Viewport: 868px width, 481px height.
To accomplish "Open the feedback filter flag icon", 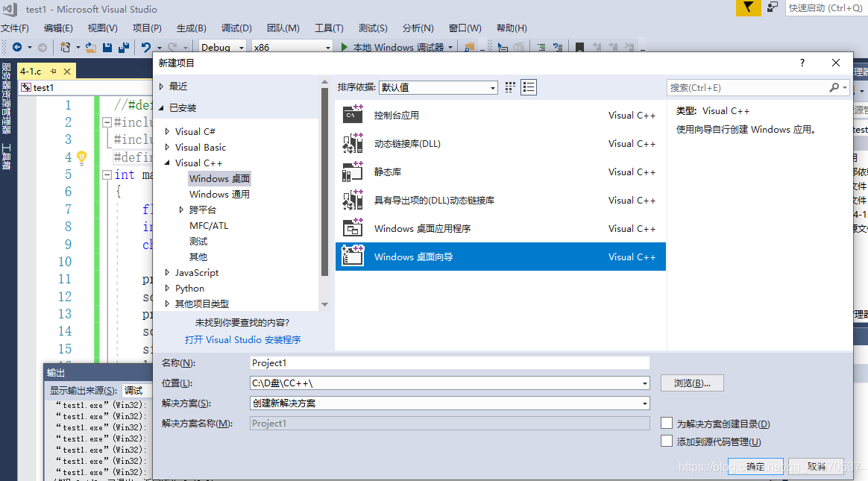I will (x=748, y=7).
